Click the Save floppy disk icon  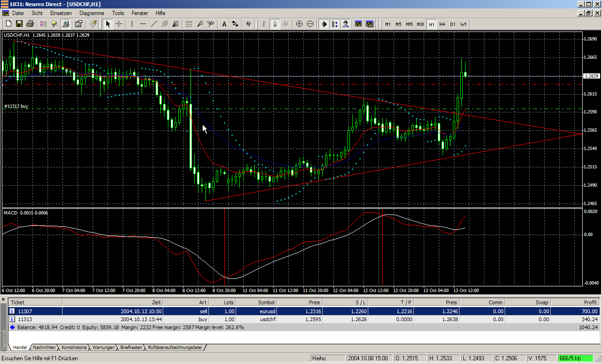point(19,24)
